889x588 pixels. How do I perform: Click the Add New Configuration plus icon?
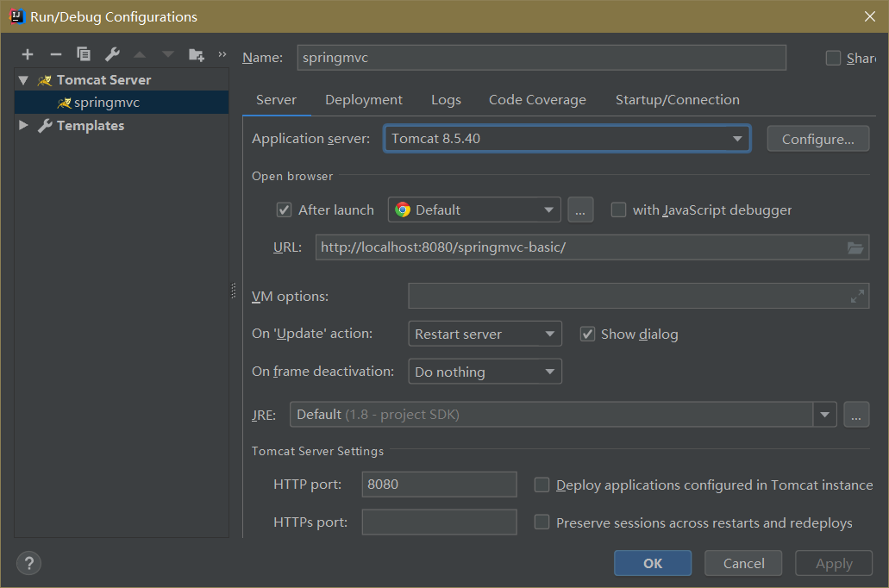pyautogui.click(x=28, y=54)
